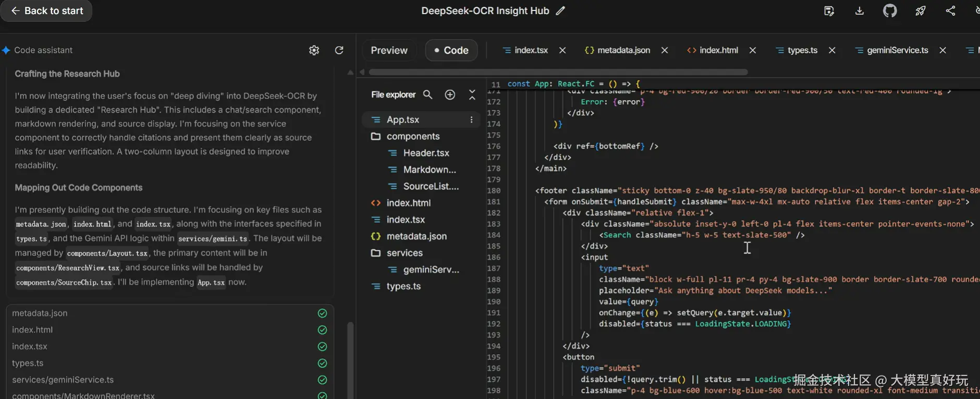Search files in File explorer
Viewport: 980px width, 399px height.
click(x=427, y=94)
